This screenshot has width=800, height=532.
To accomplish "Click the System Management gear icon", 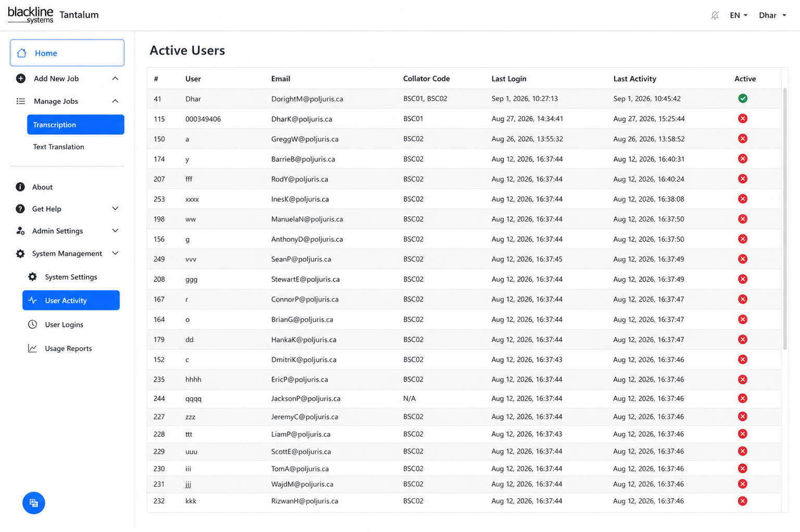I will click(20, 254).
